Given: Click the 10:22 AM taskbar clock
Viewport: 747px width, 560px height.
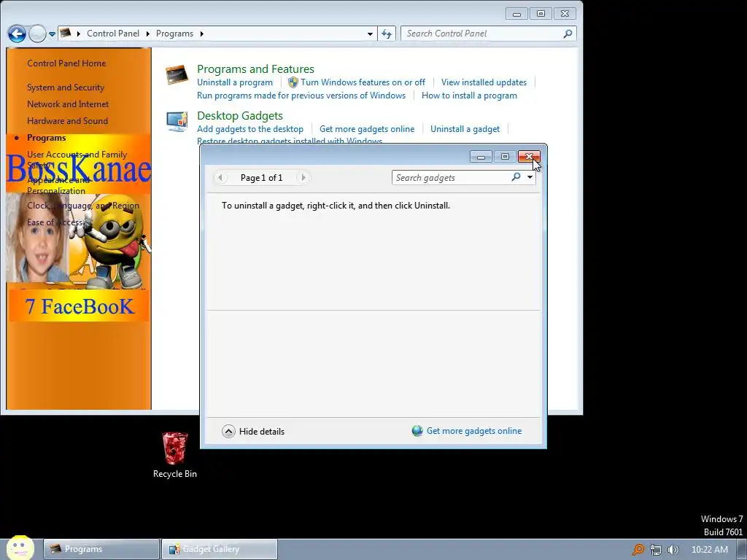Looking at the screenshot, I should point(709,550).
